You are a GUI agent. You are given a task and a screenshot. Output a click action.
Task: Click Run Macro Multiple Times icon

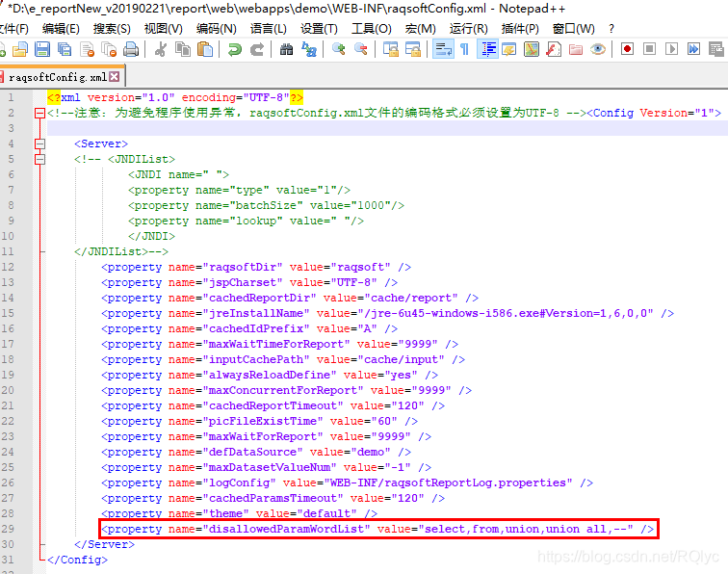click(x=693, y=49)
